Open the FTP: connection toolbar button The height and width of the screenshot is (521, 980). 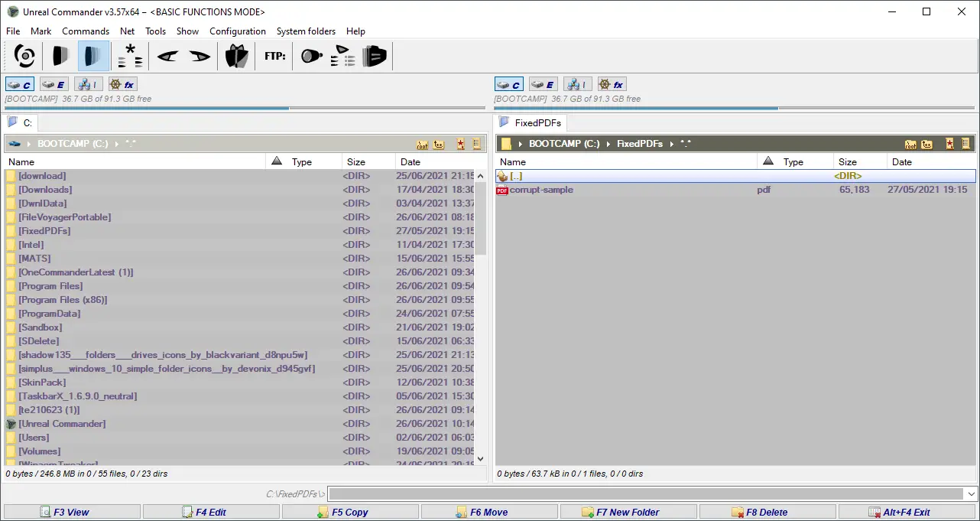pyautogui.click(x=274, y=56)
